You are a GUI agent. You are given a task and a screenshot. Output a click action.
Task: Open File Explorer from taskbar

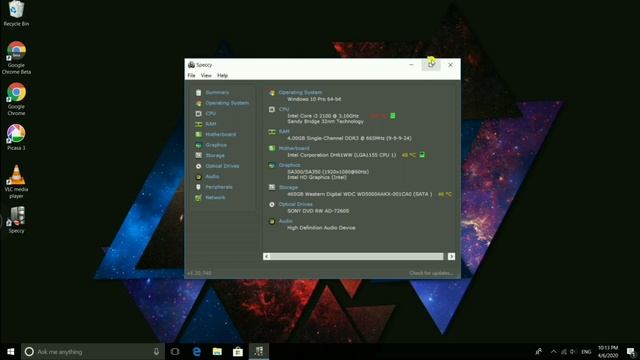[217, 351]
